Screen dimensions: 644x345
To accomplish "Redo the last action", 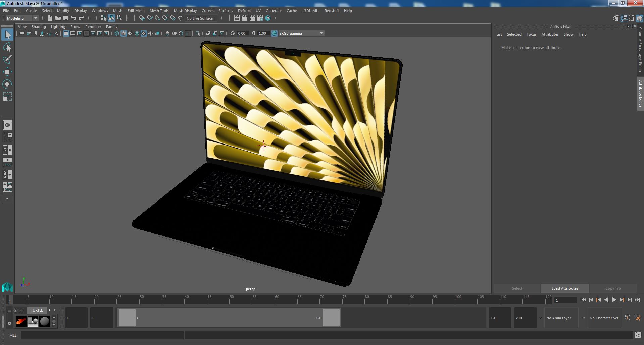I will [x=81, y=18].
